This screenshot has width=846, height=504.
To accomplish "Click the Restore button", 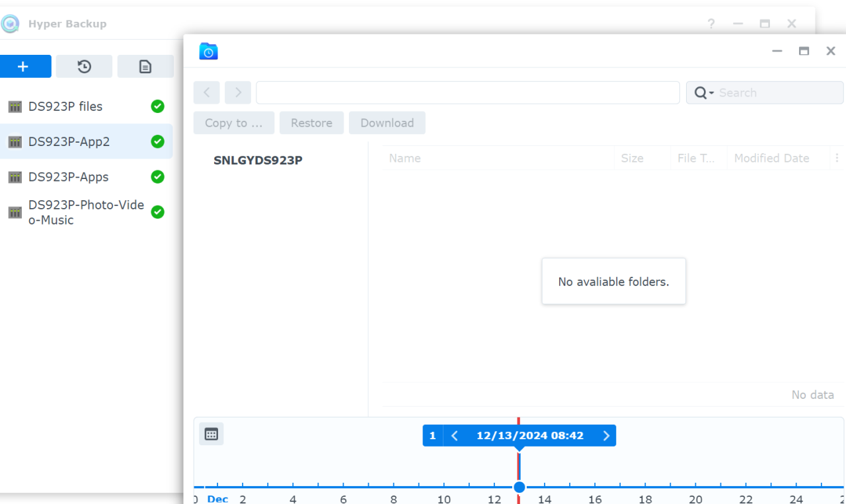I will [x=311, y=123].
